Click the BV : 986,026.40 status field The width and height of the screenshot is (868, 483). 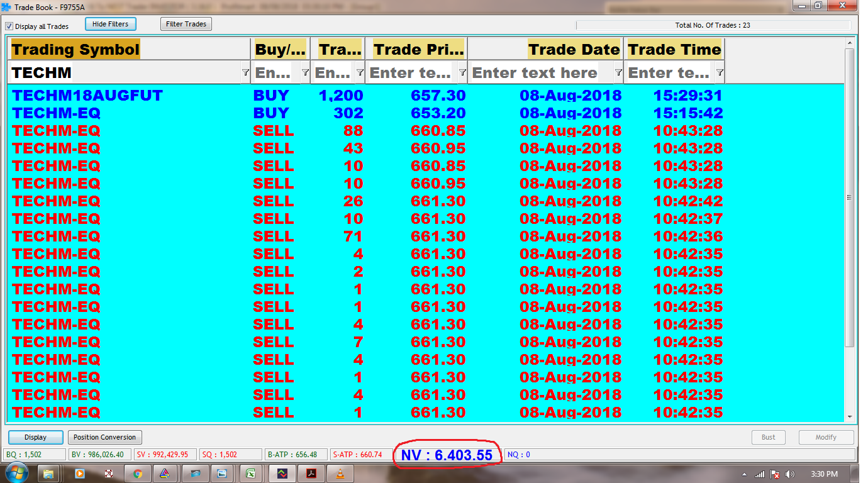click(101, 455)
